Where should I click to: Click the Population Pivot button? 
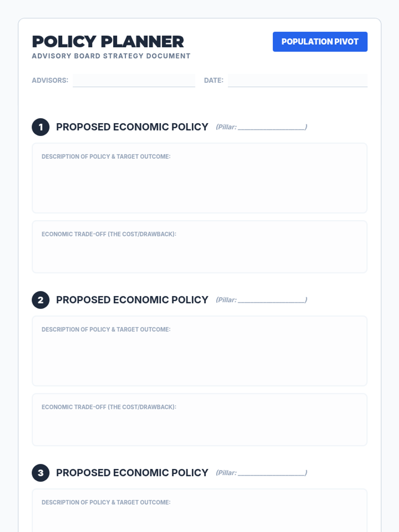pyautogui.click(x=320, y=42)
